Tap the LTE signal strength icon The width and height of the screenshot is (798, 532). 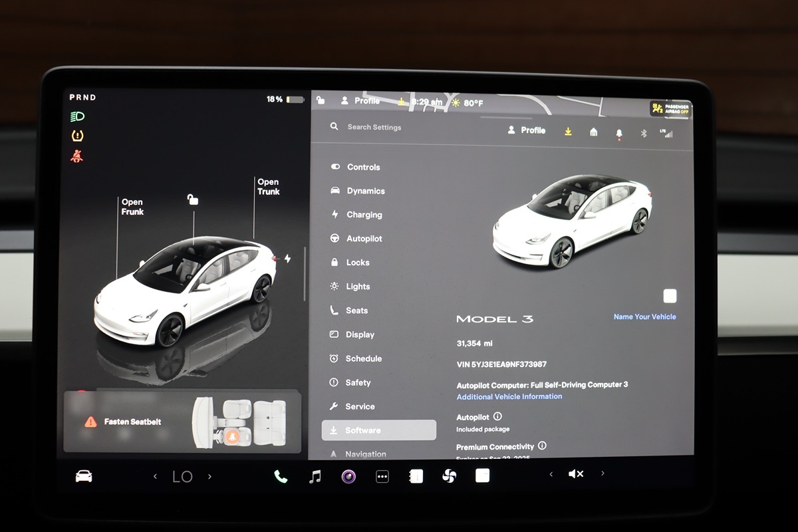[x=666, y=133]
